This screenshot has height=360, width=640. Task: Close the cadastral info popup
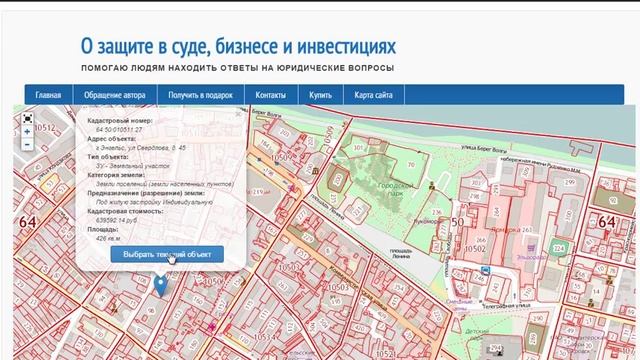[238, 114]
